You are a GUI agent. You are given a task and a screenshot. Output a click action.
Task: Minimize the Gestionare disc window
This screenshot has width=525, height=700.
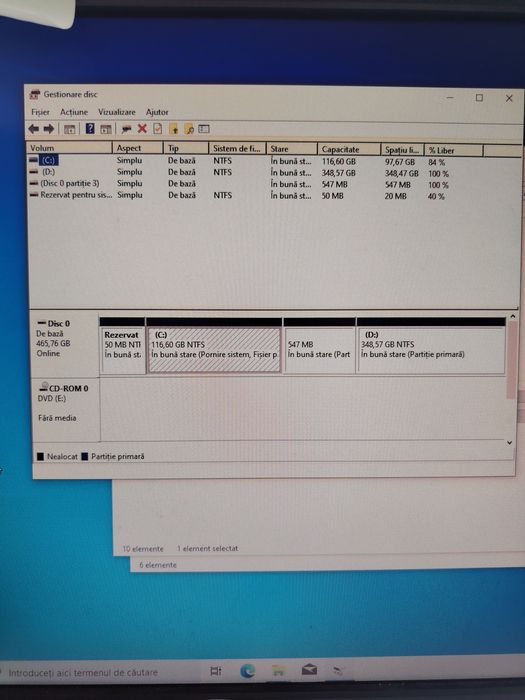pyautogui.click(x=450, y=97)
